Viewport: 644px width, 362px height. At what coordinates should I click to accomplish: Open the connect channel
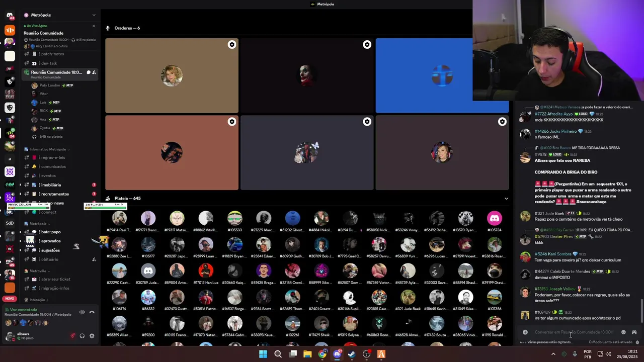[49, 212]
